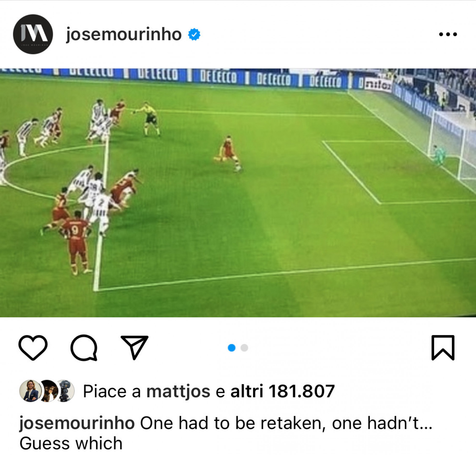This screenshot has width=476, height=455.
Task: View the third liker avatar with camera
Action: [65, 391]
